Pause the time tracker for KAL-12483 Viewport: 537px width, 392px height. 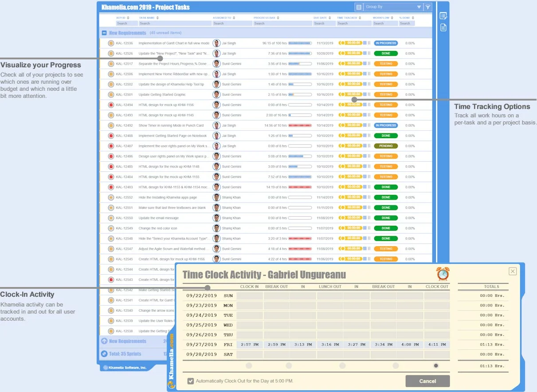pos(369,187)
